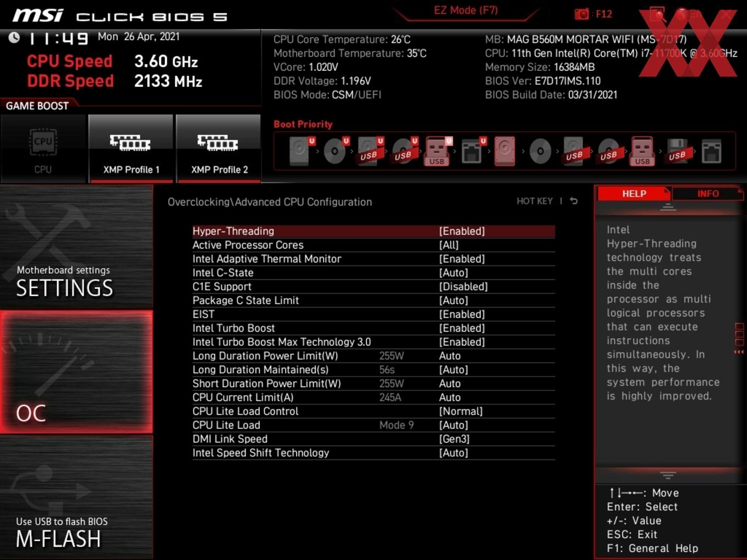Open the M-FLASH menu
The width and height of the screenshot is (747, 560).
tap(76, 497)
